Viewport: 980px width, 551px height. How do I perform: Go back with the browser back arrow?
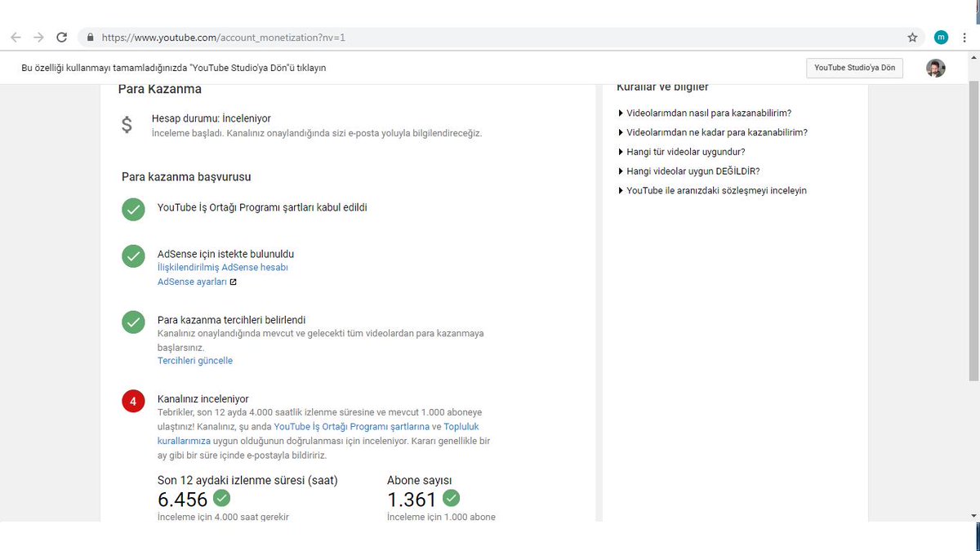point(16,38)
